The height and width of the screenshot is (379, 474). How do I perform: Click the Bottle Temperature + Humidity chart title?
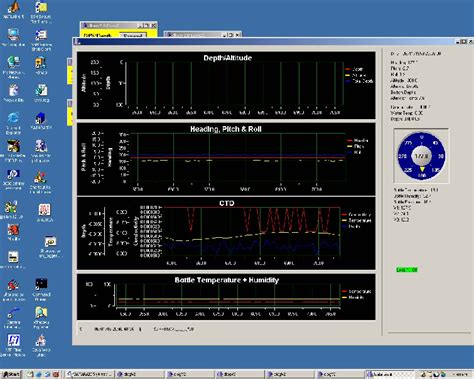(x=227, y=280)
